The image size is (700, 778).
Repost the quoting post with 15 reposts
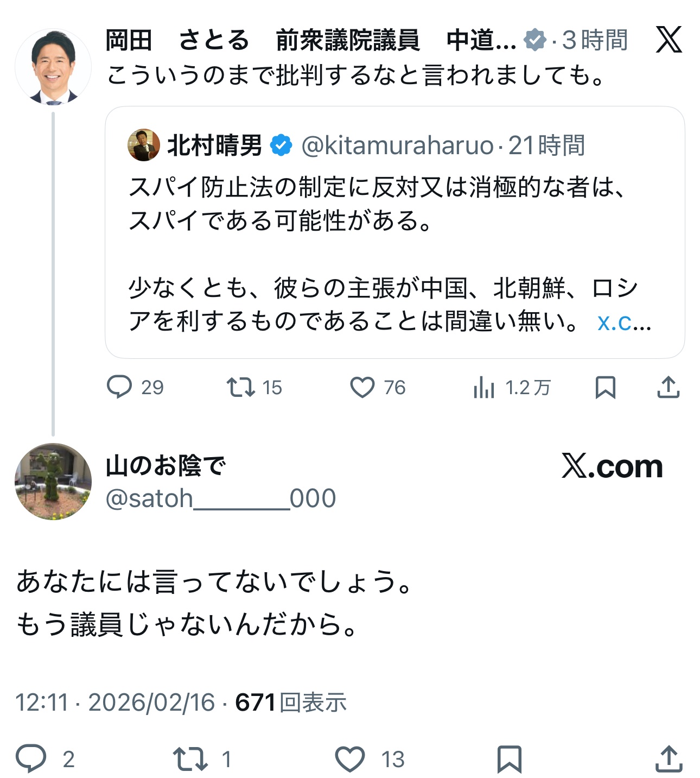coord(241,387)
